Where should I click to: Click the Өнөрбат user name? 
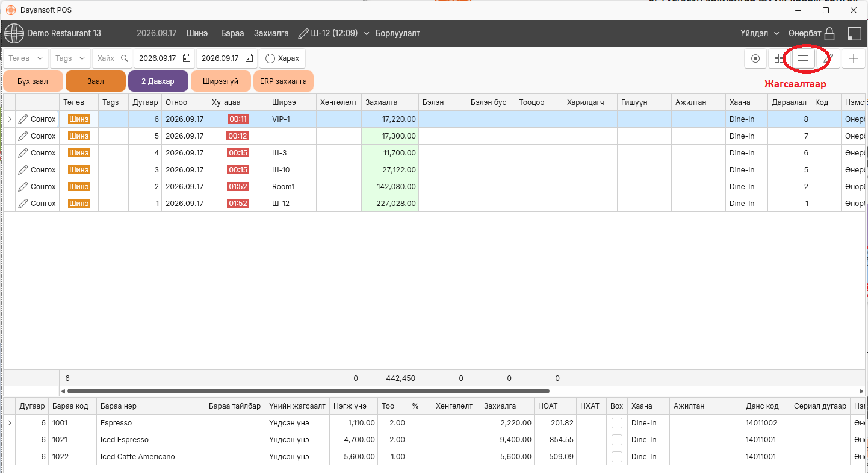coord(805,33)
